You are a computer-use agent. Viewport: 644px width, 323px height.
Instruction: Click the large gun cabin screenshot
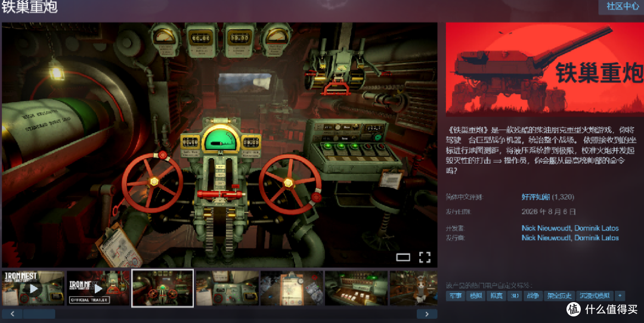[x=219, y=145]
